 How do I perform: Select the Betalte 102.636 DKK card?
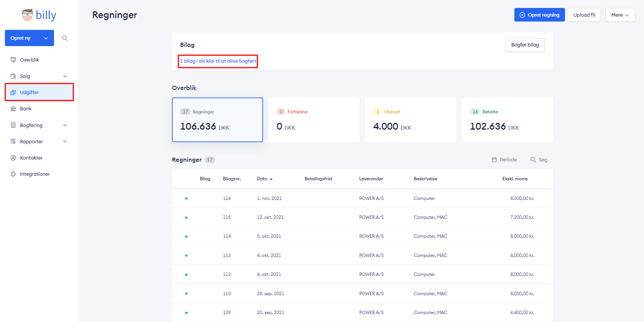pyautogui.click(x=507, y=120)
